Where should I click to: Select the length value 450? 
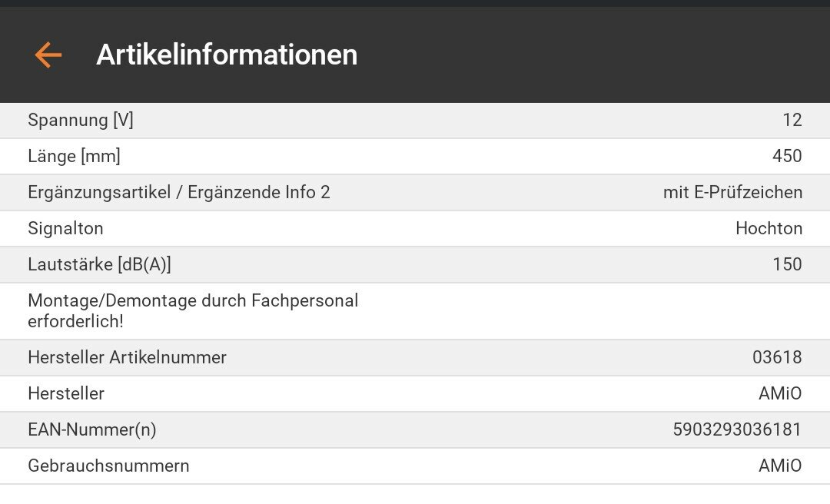(x=787, y=156)
